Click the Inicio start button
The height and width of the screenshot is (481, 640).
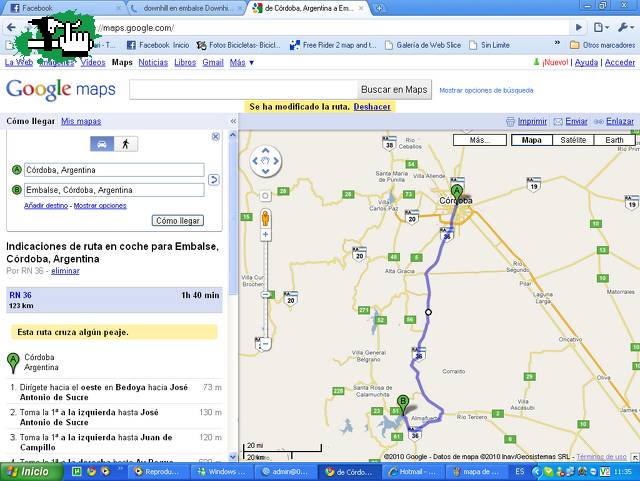tap(31, 472)
